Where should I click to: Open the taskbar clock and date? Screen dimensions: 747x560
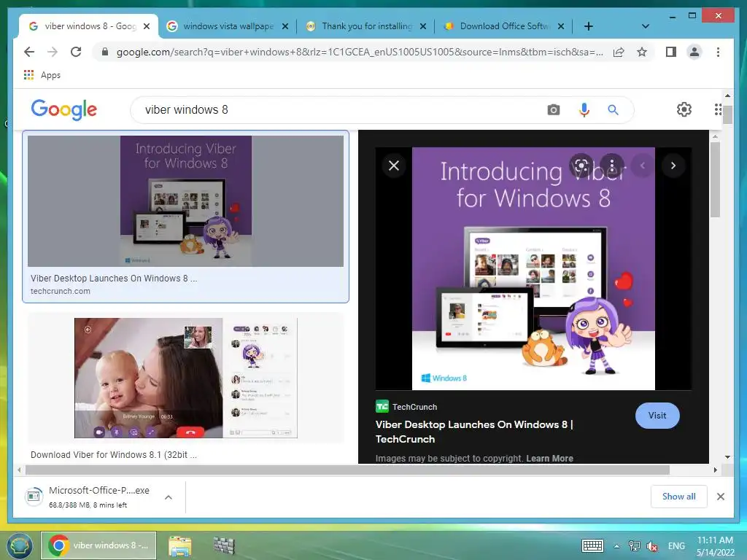pyautogui.click(x=715, y=546)
